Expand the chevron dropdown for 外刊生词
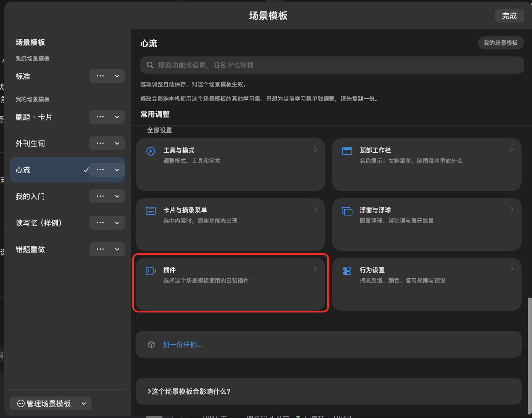The image size is (532, 418). point(117,143)
